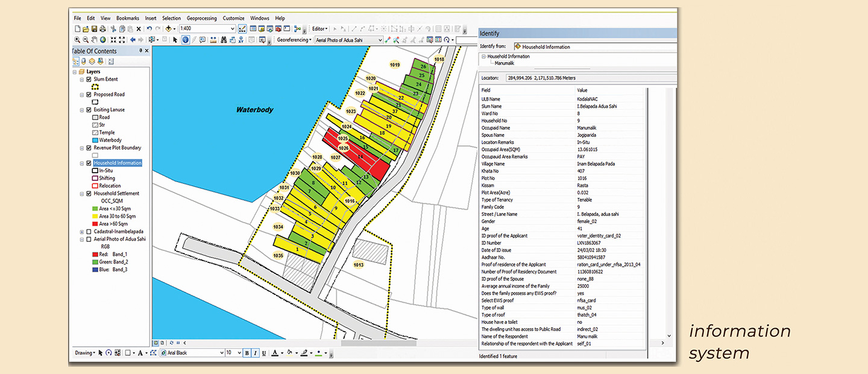This screenshot has width=868, height=374.
Task: Open the Windows menu
Action: [x=260, y=19]
